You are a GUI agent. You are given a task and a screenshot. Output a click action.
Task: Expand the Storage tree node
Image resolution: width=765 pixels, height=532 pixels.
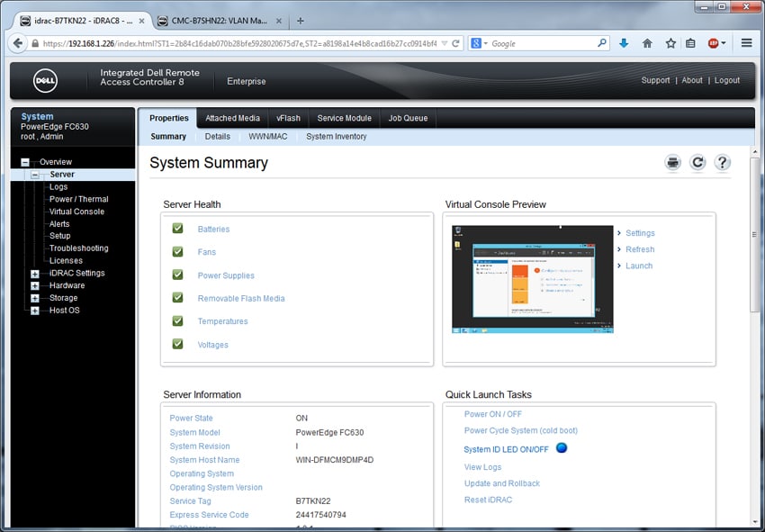coord(34,298)
